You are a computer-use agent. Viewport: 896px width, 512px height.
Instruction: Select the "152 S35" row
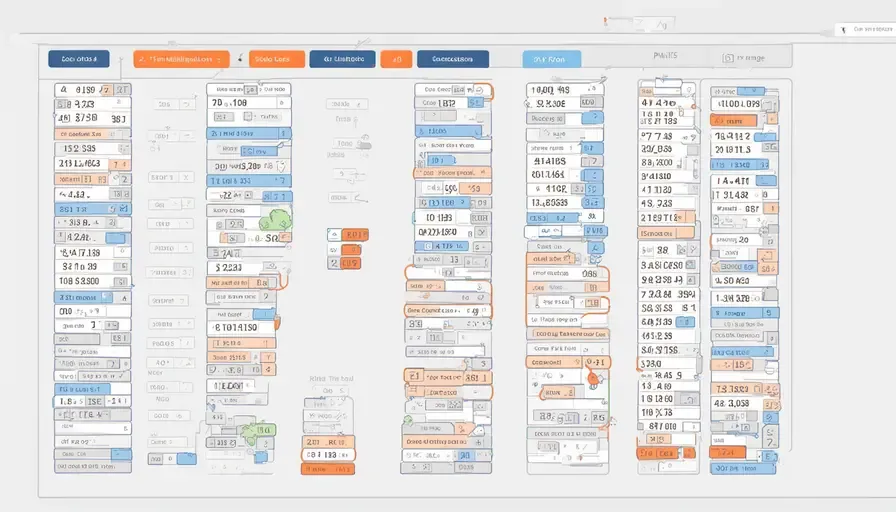pos(93,149)
